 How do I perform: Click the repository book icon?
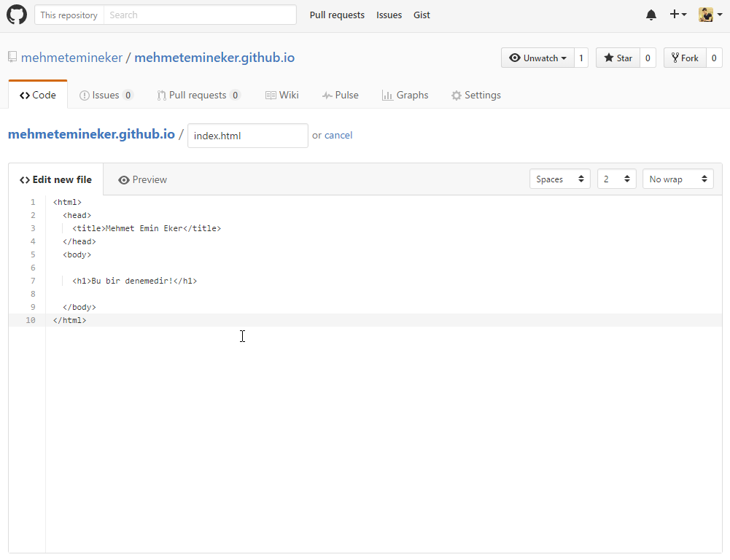coord(12,58)
